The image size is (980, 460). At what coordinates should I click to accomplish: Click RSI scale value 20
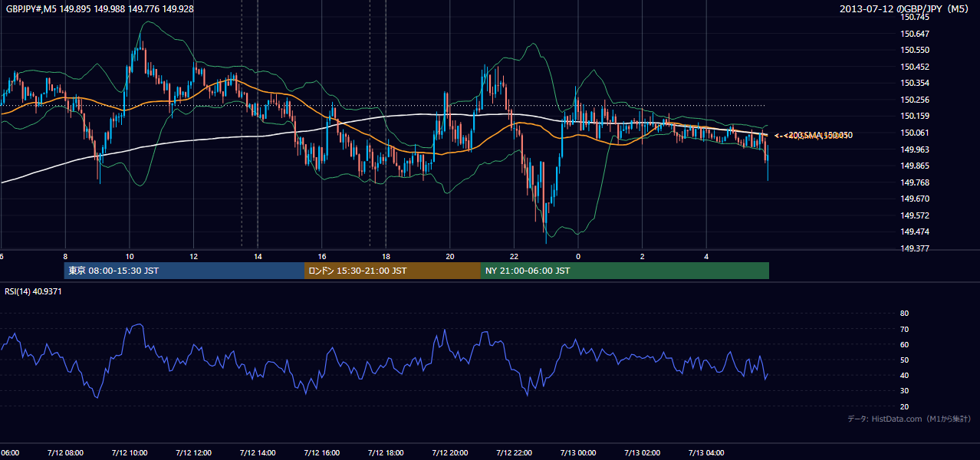pos(904,406)
